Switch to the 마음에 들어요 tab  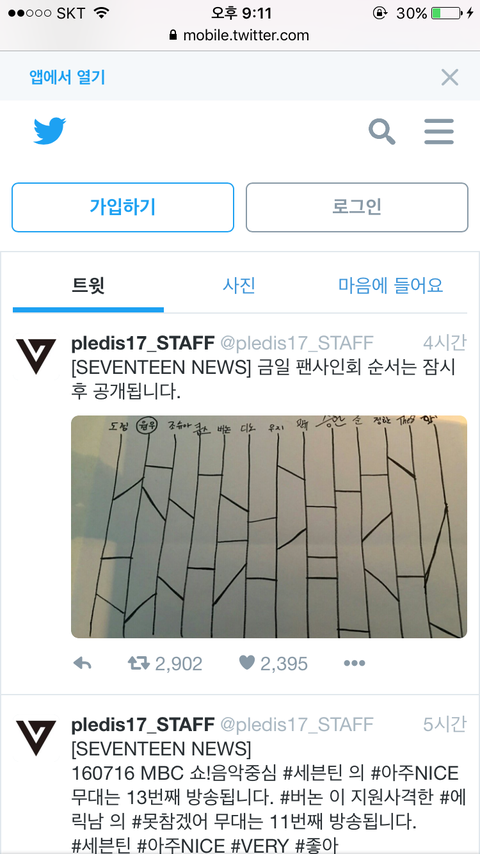391,285
